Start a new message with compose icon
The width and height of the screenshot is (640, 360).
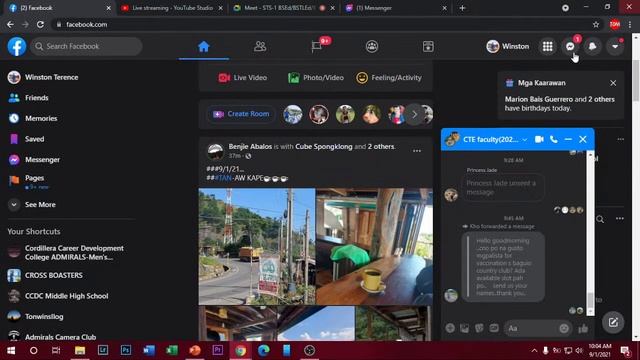(x=613, y=322)
